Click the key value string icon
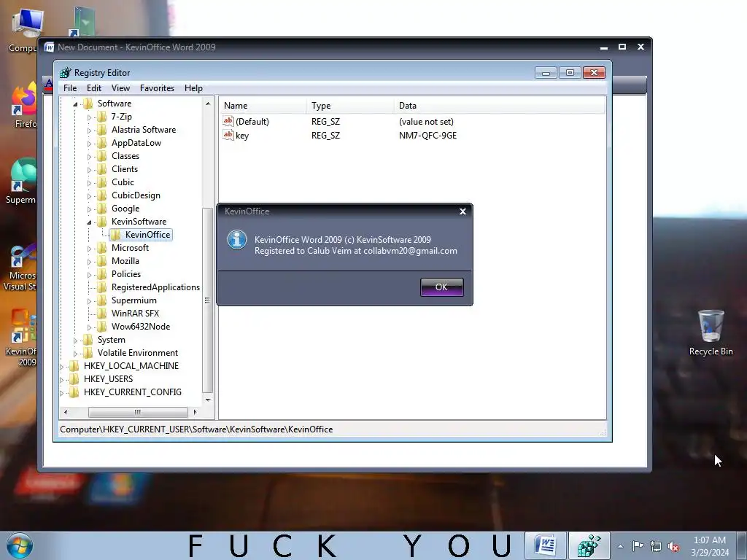Image resolution: width=747 pixels, height=560 pixels. click(x=228, y=135)
